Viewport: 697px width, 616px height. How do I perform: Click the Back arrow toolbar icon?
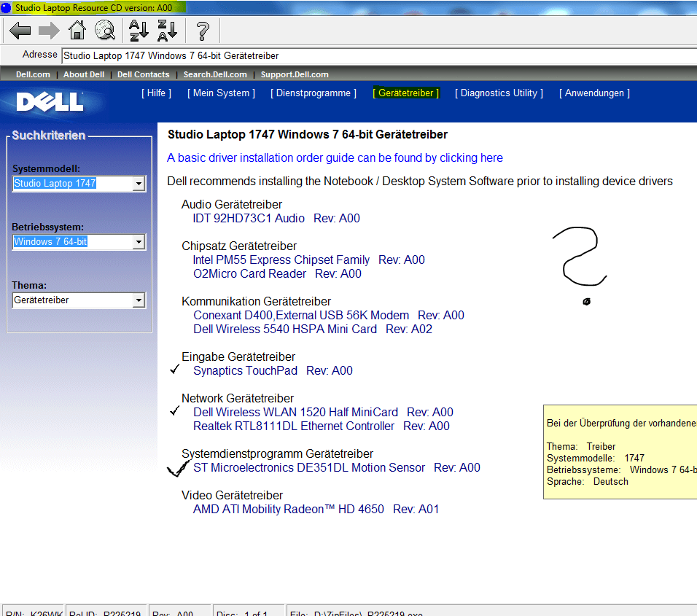pos(20,31)
